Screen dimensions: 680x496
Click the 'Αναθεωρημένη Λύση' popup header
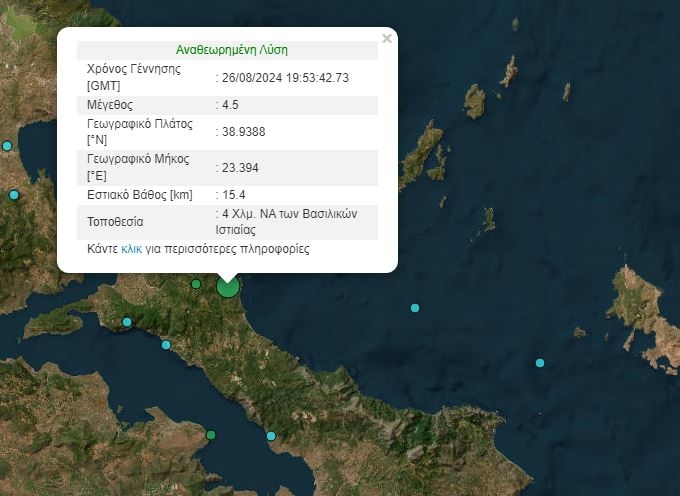pyautogui.click(x=232, y=50)
